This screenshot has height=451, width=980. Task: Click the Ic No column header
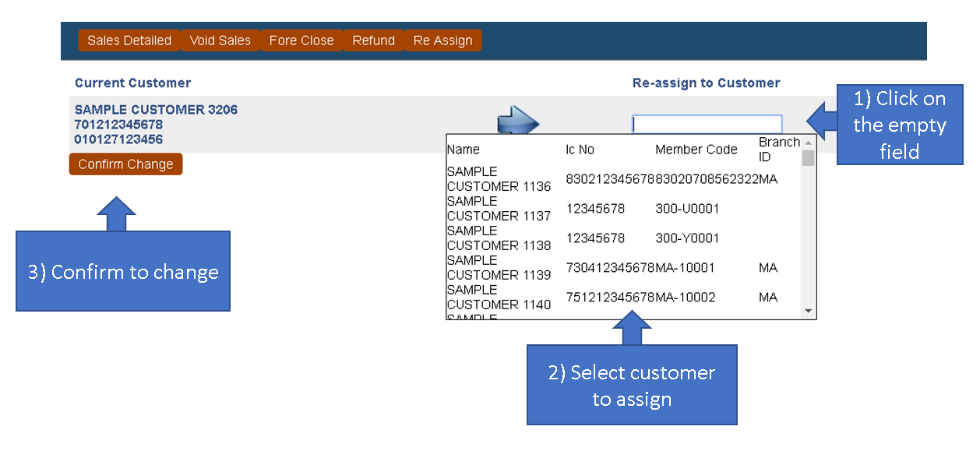(x=580, y=150)
